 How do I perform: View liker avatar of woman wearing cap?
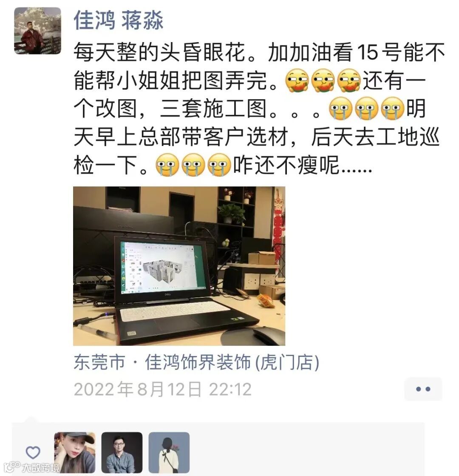pos(75,452)
